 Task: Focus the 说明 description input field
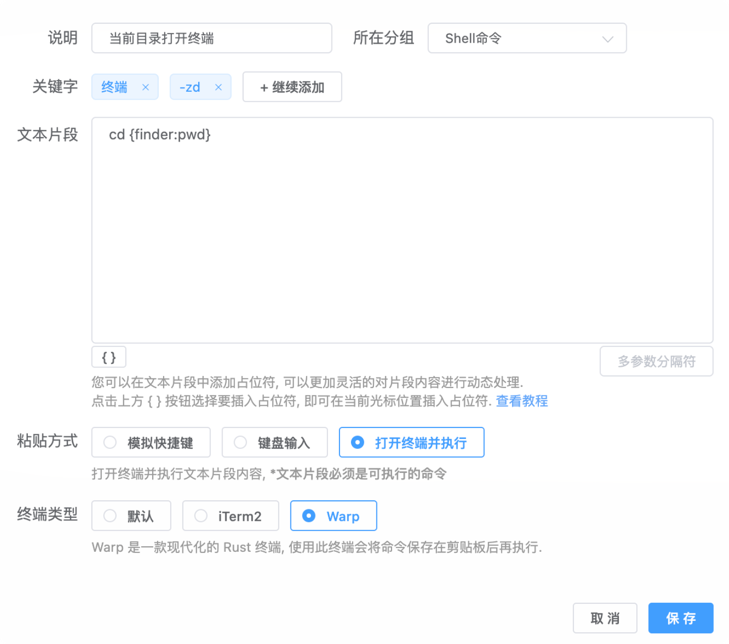211,39
